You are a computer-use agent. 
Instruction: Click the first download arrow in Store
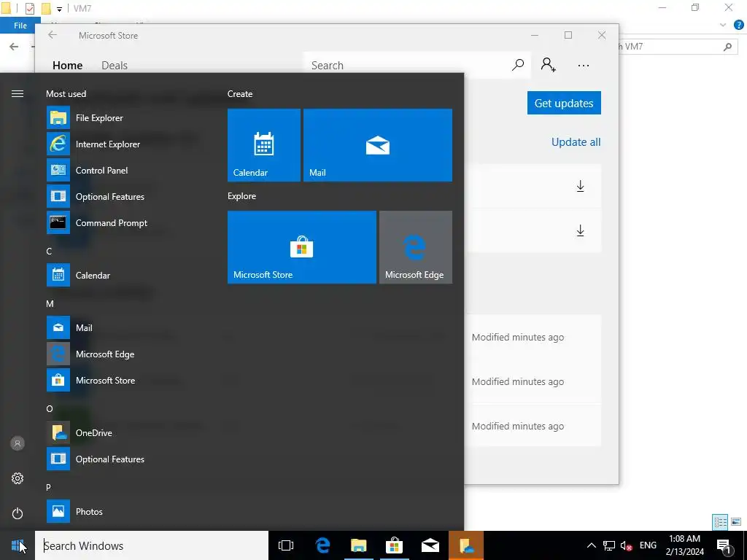pyautogui.click(x=580, y=186)
